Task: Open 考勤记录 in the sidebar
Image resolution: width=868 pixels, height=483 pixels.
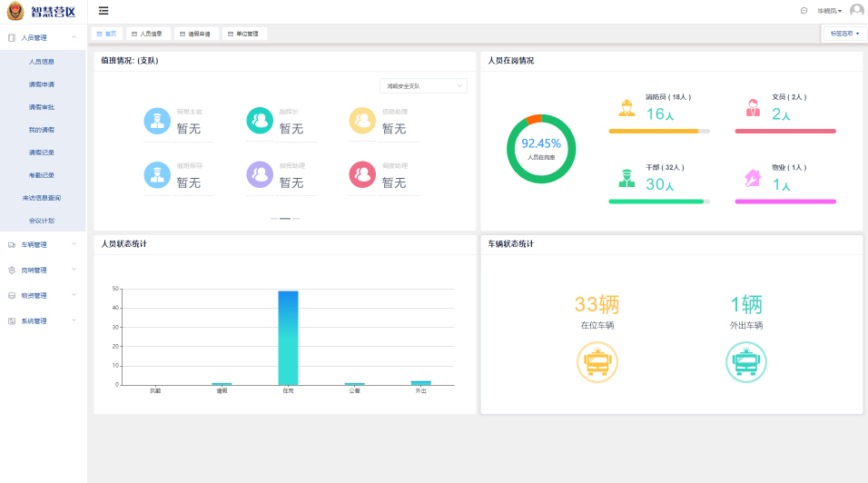Action: 42,174
